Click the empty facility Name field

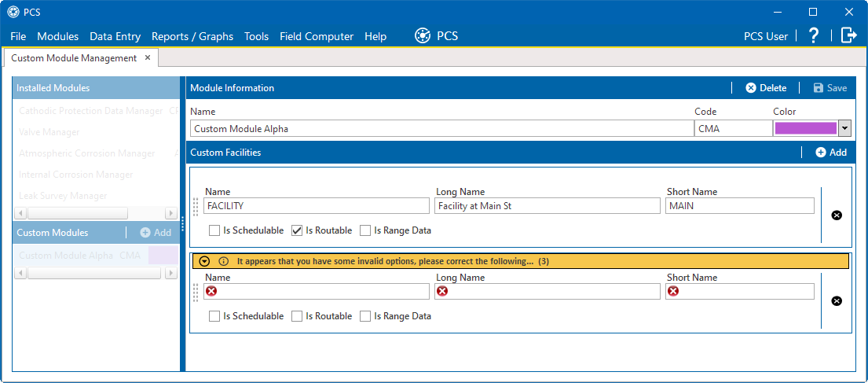point(316,291)
